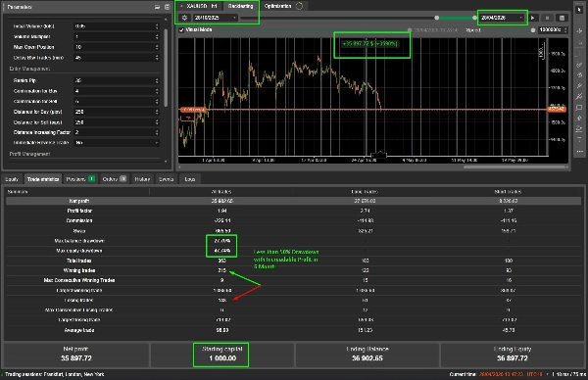The width and height of the screenshot is (588, 380).
Task: Click the Volume Multiplier input field
Action: point(117,36)
